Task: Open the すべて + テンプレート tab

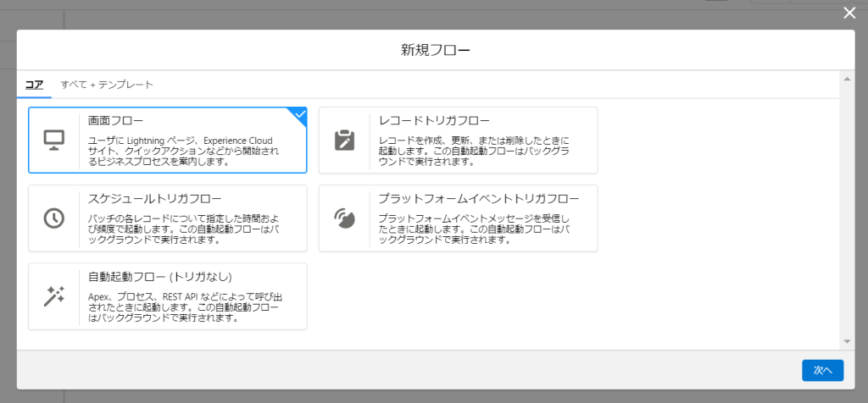Action: pyautogui.click(x=107, y=85)
